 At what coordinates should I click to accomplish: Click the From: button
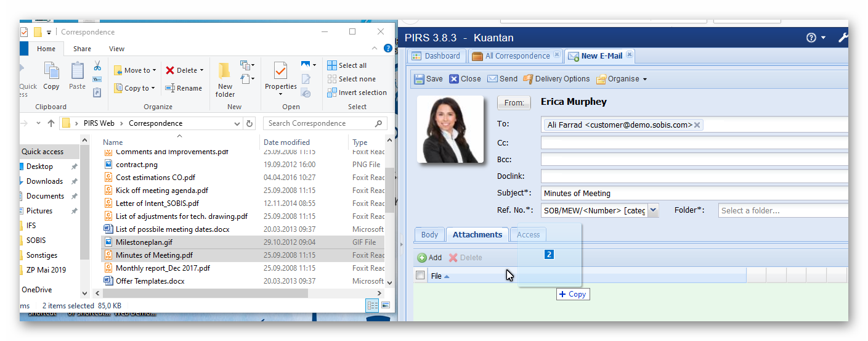(514, 103)
